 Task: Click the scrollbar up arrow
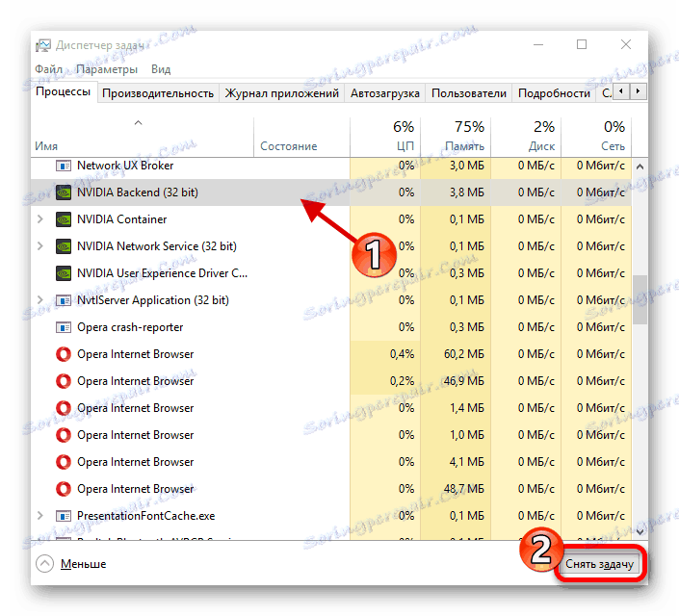tap(640, 167)
